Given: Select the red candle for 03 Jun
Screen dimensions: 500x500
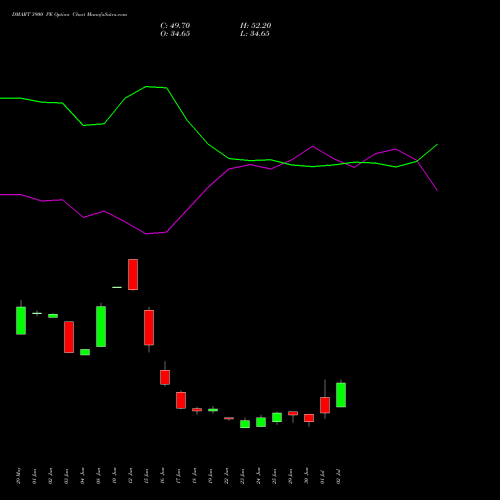Looking at the screenshot, I should [69, 337].
